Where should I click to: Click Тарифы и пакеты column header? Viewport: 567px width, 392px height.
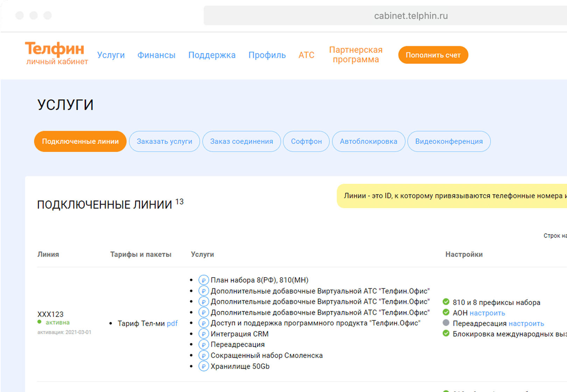(141, 254)
